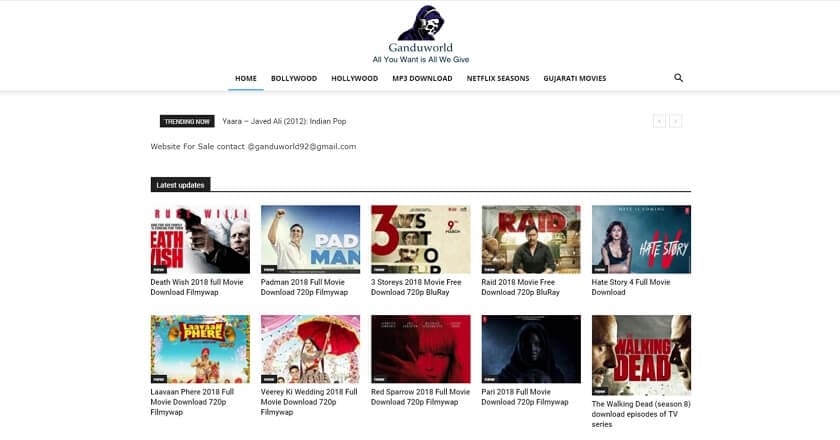
Task: Open the Walking Dead poster thumbnail
Action: pos(641,355)
